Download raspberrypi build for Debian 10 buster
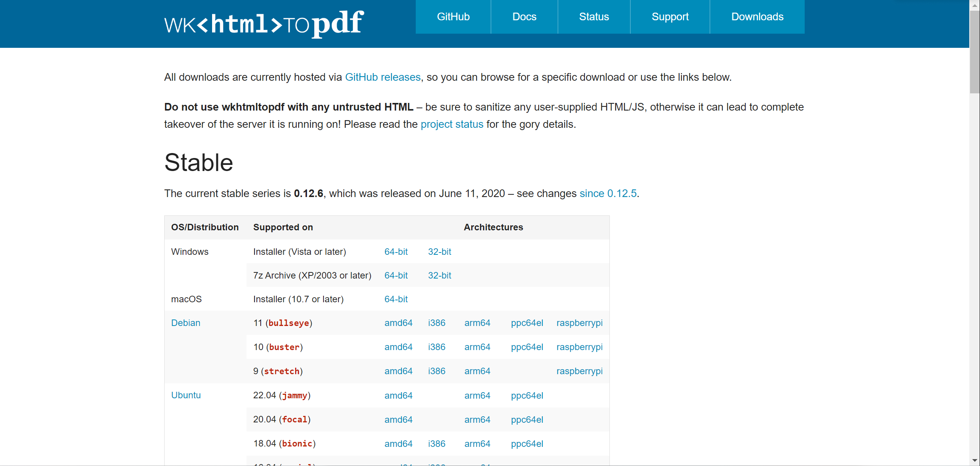Viewport: 980px width, 466px height. click(579, 347)
